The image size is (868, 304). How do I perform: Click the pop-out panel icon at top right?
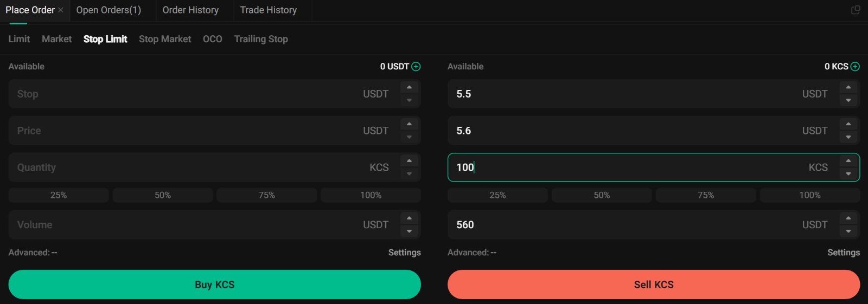tap(856, 10)
